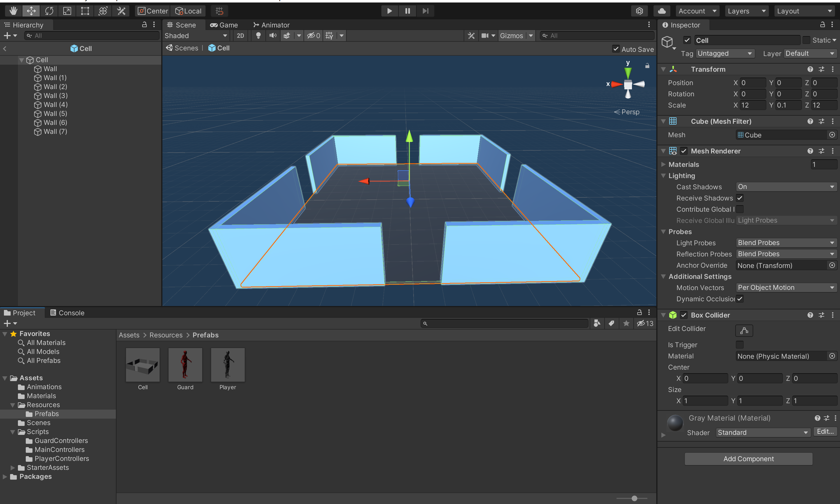Open Mesh Renderer preset settings

click(821, 151)
